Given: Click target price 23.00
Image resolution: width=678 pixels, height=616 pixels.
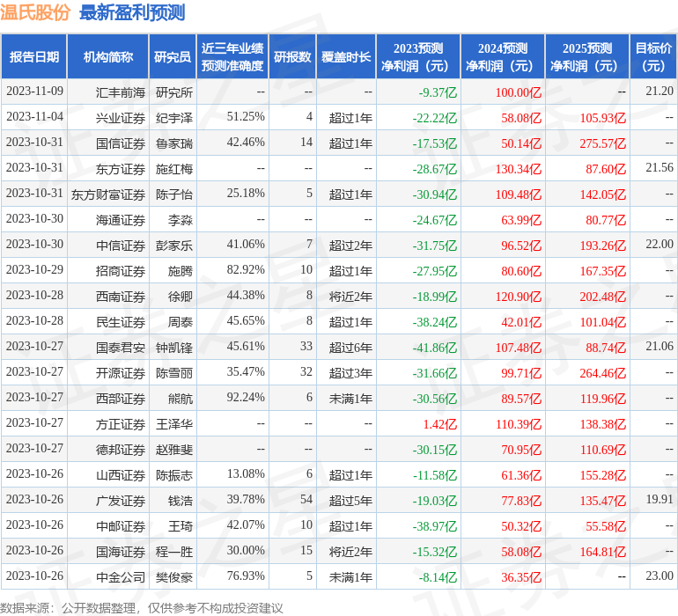Looking at the screenshot, I should pyautogui.click(x=660, y=576).
